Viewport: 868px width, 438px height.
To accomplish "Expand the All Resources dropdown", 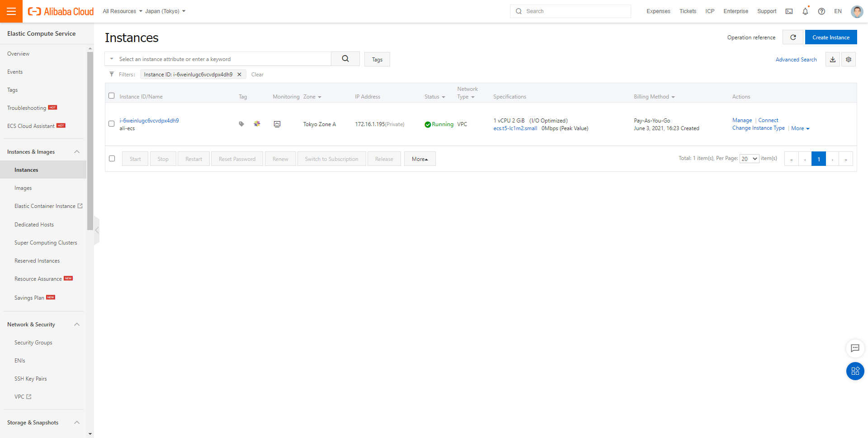I will pyautogui.click(x=122, y=11).
